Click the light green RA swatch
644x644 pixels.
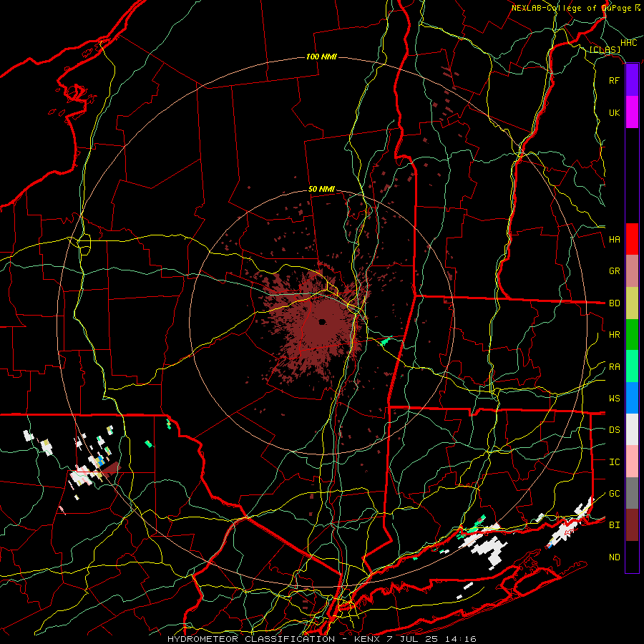click(632, 366)
